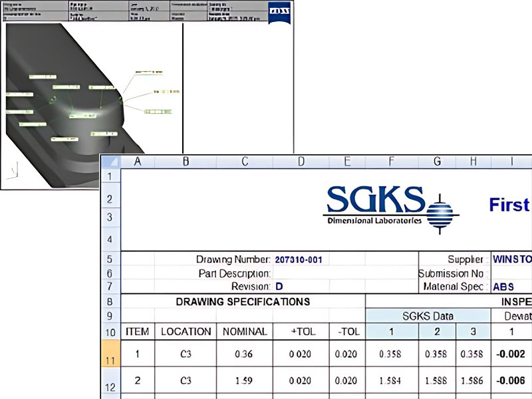
Task: Click the SGKS Data header cell
Action: pyautogui.click(x=427, y=316)
